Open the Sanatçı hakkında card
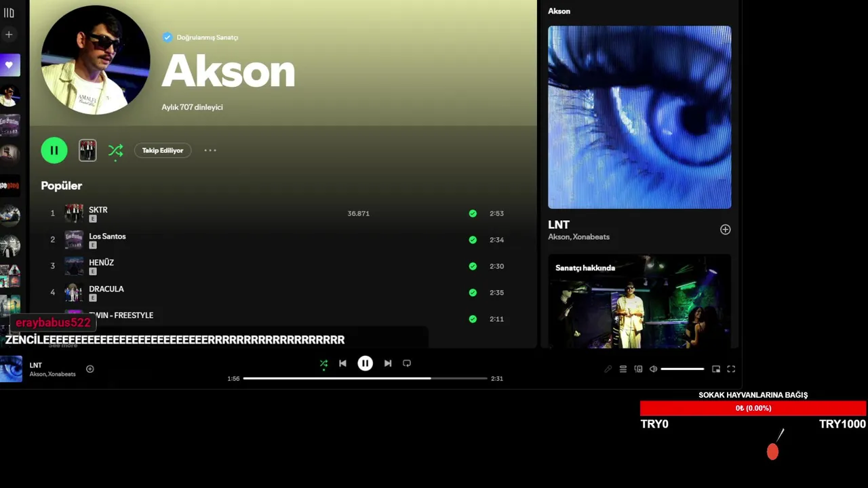 [639, 302]
